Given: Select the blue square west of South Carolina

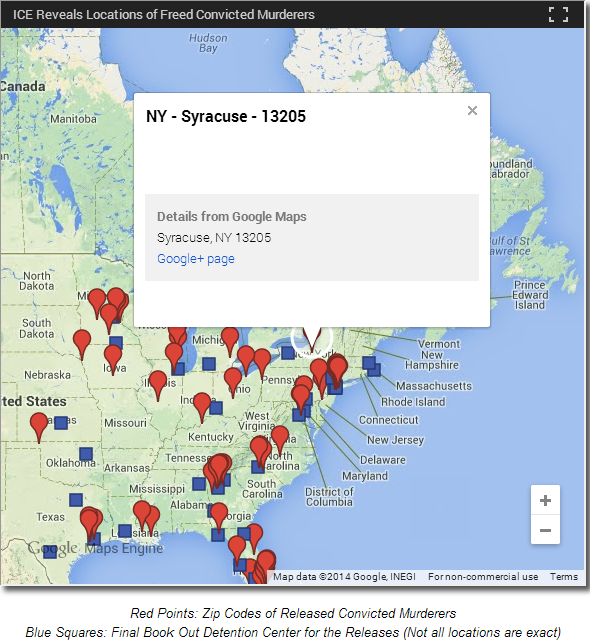Looking at the screenshot, I should [199, 484].
